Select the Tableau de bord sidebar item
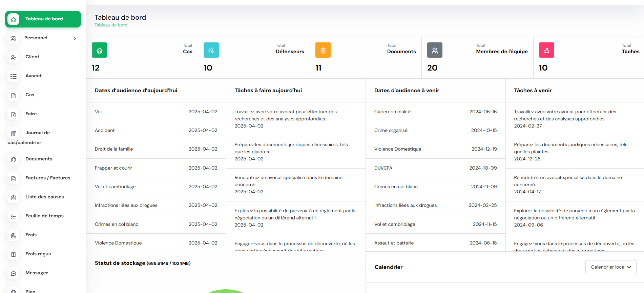Image resolution: width=644 pixels, height=293 pixels. pos(43,19)
